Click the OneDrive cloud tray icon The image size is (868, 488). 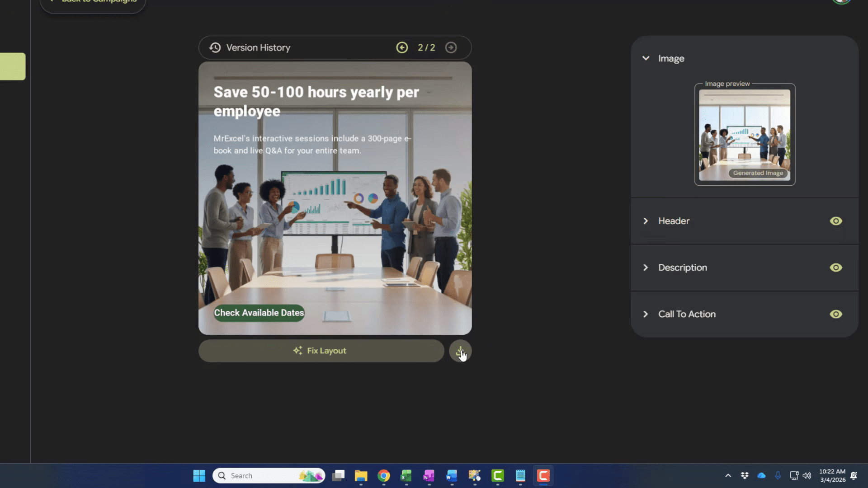point(761,475)
